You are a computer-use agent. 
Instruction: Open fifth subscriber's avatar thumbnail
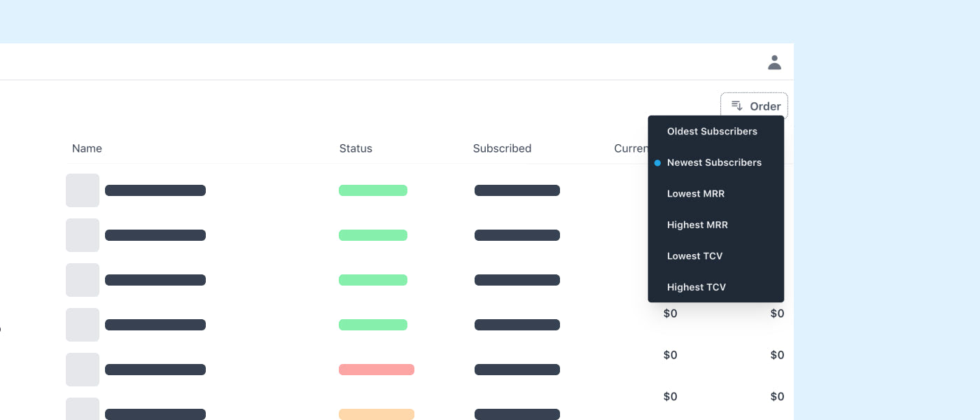tap(83, 370)
